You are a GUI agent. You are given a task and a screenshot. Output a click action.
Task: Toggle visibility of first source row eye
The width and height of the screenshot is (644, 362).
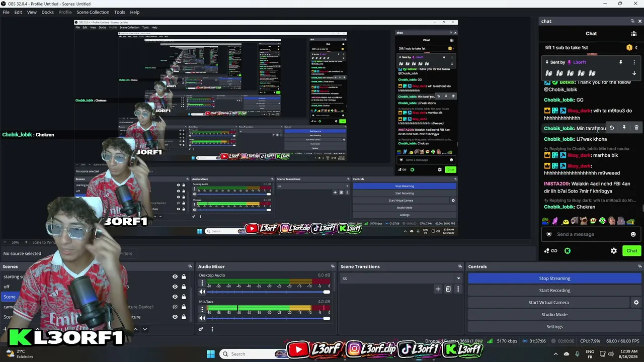click(175, 277)
